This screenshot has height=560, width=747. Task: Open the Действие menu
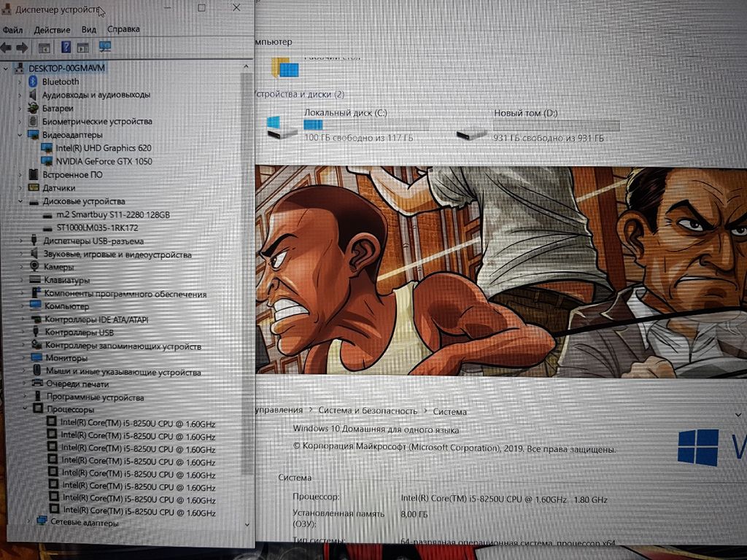tap(52, 30)
